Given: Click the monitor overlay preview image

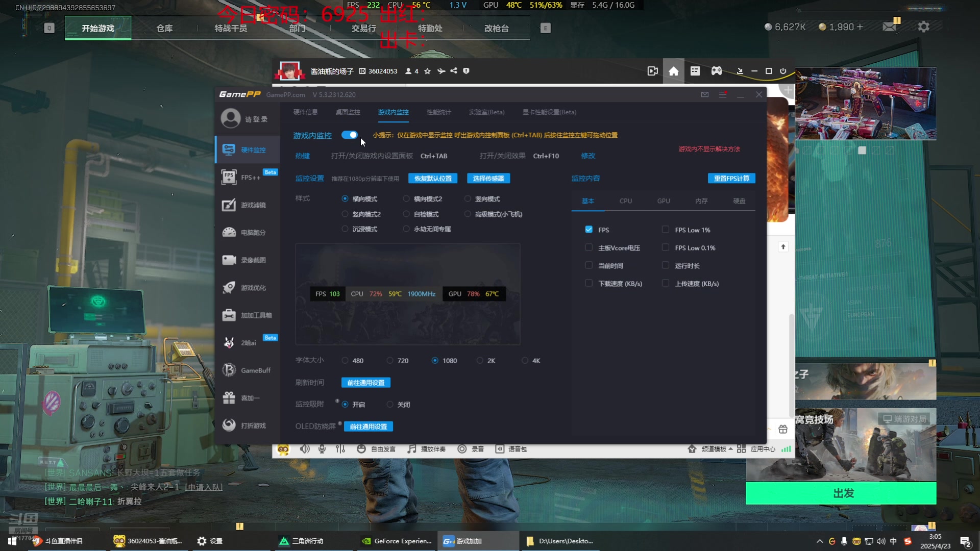Looking at the screenshot, I should coord(408,294).
